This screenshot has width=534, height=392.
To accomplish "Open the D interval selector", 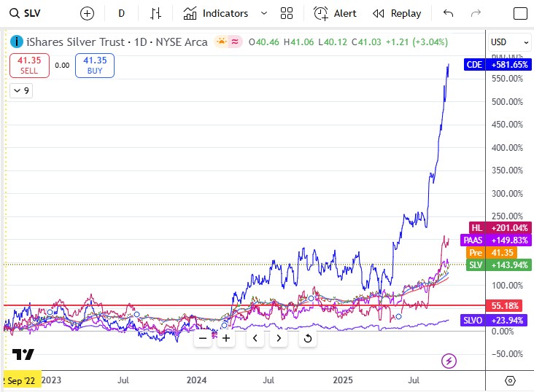I will (121, 13).
